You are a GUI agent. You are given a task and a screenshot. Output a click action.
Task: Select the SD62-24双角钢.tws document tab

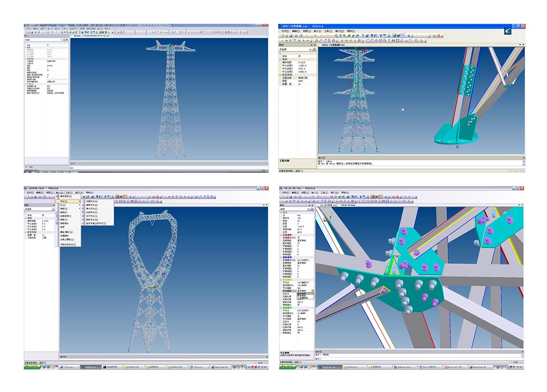(x=332, y=45)
